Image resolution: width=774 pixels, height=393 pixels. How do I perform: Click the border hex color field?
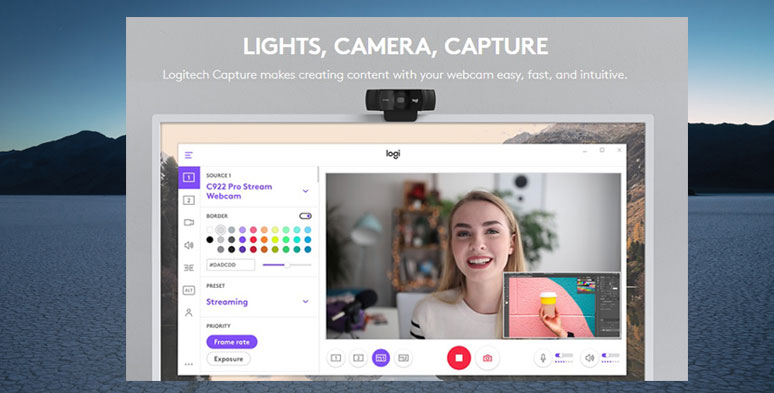click(x=231, y=265)
